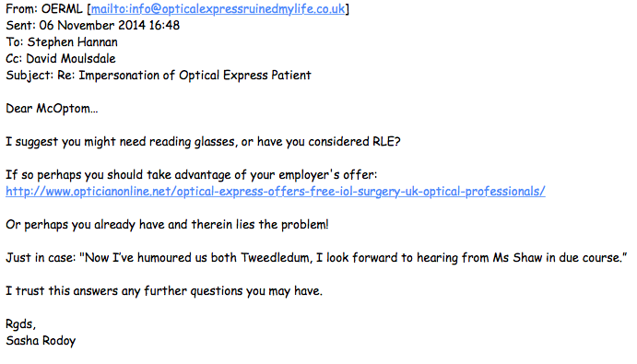Screen dimensions: 637x364
Task: Click the line 'therein lies the problem'
Action: [x=167, y=225]
